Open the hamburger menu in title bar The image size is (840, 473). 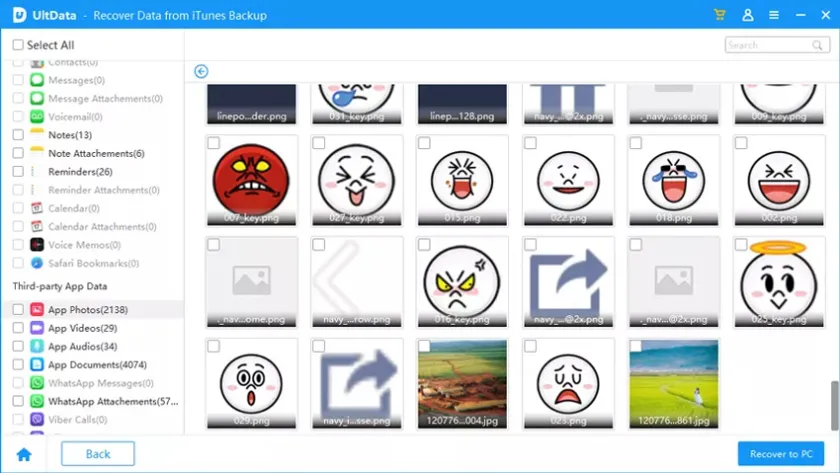[773, 15]
